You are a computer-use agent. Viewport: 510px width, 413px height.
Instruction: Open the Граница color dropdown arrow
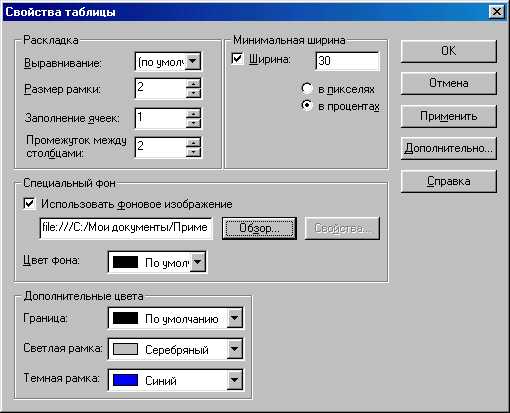tap(235, 318)
